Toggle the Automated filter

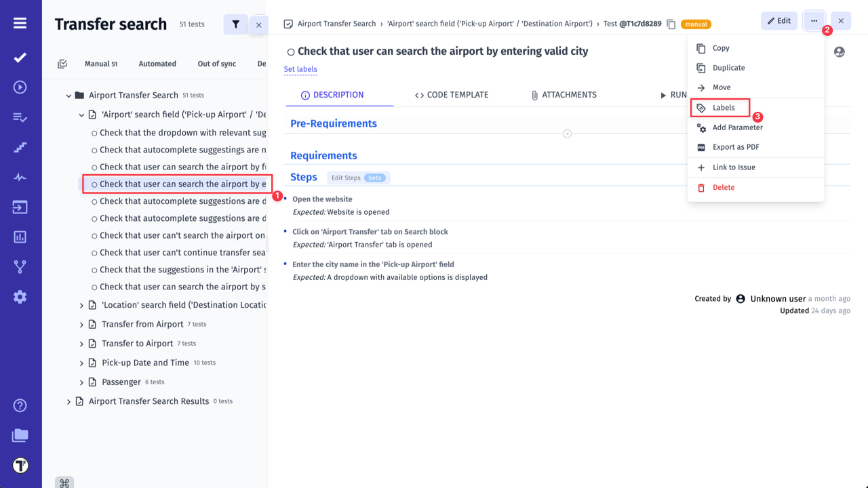(157, 64)
